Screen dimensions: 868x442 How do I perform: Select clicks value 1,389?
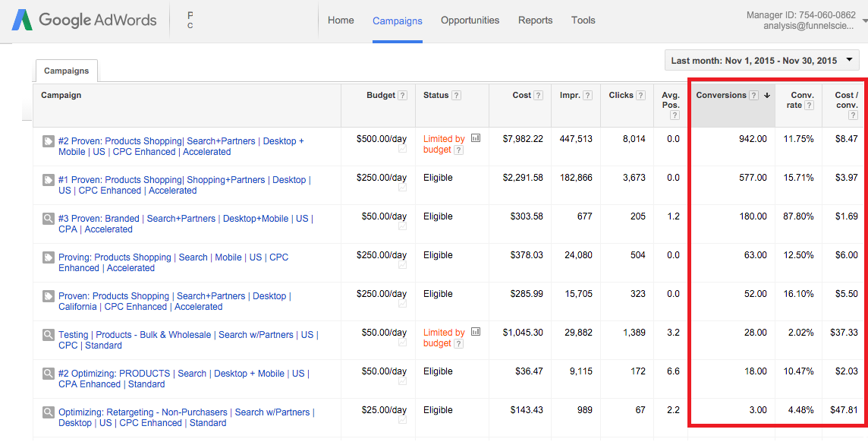[x=634, y=333]
